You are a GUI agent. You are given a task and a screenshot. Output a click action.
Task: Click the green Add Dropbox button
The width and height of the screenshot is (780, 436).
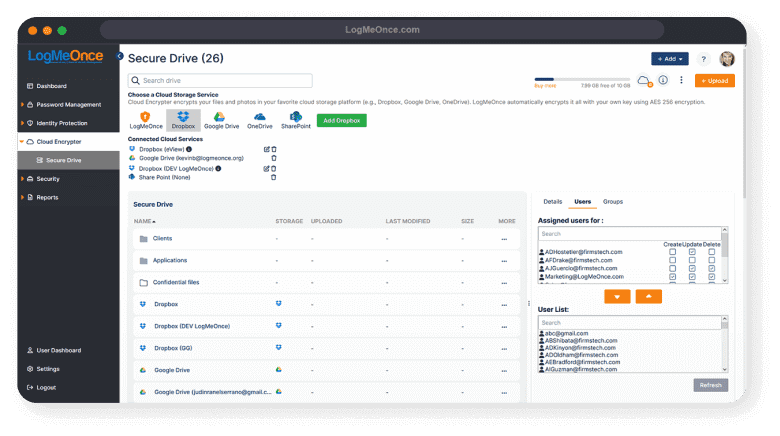342,120
